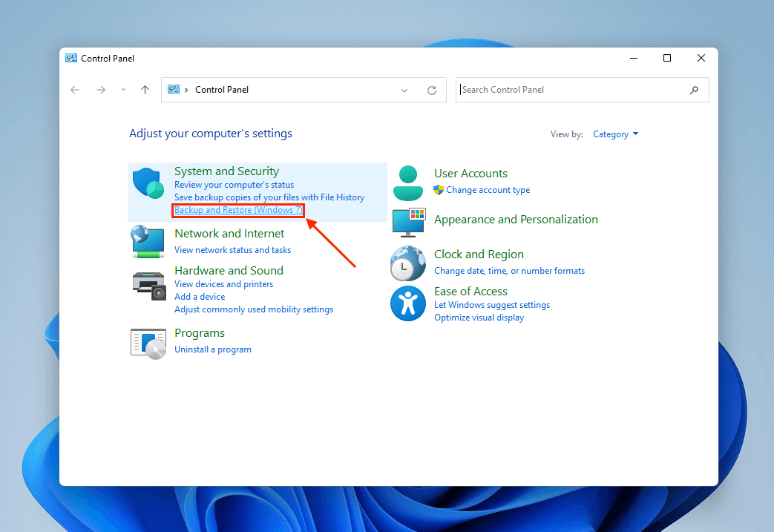Open Clock and Region category
Screen dimensions: 774x532
pyautogui.click(x=479, y=254)
